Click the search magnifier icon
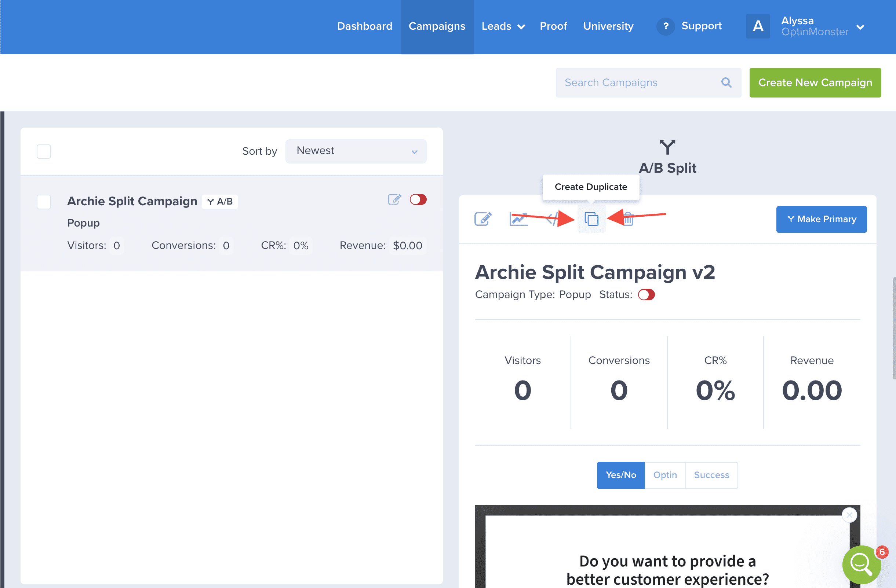896x588 pixels. 726,82
